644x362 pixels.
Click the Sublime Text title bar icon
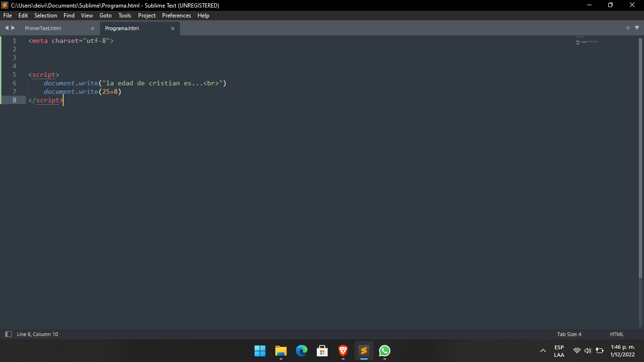[5, 5]
